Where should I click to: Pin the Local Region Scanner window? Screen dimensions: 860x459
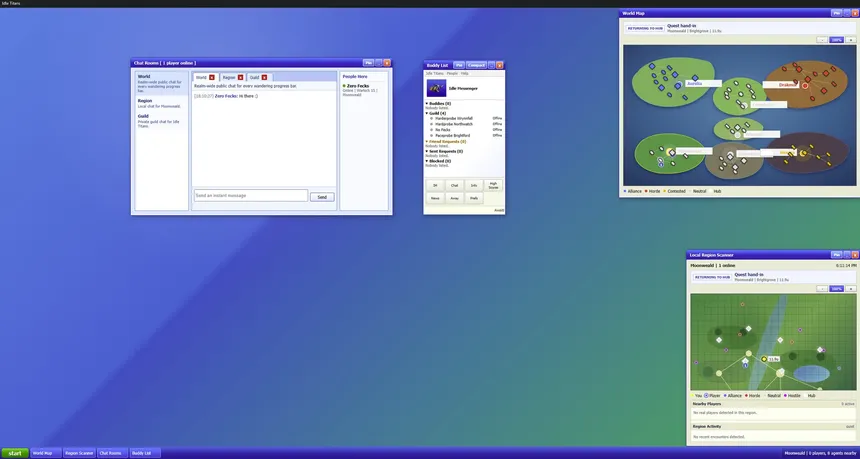pyautogui.click(x=836, y=254)
